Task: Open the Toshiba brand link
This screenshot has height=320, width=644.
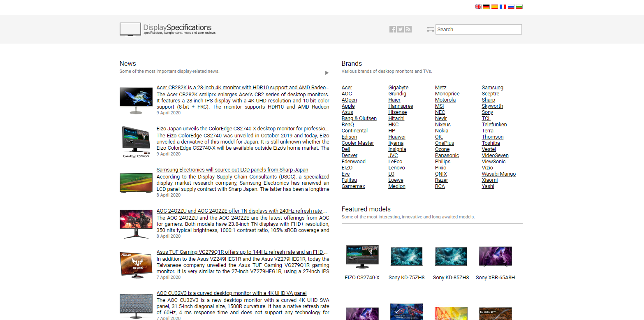Action: click(x=491, y=143)
